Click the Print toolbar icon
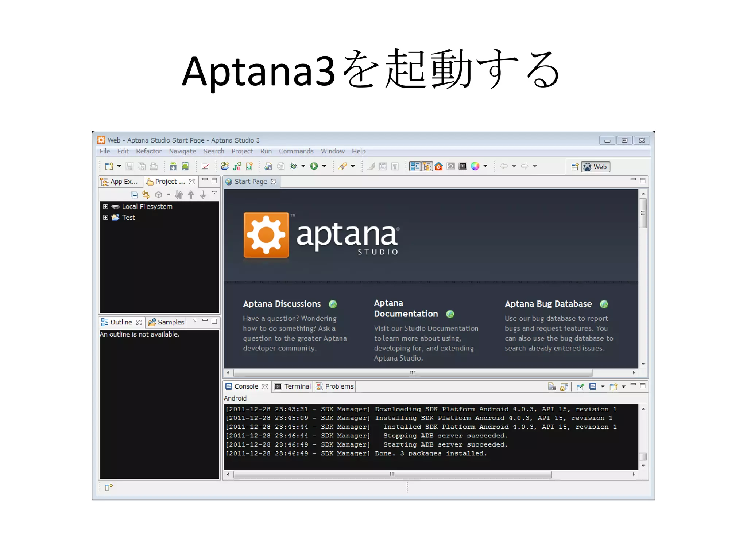The width and height of the screenshot is (747, 560). (154, 166)
